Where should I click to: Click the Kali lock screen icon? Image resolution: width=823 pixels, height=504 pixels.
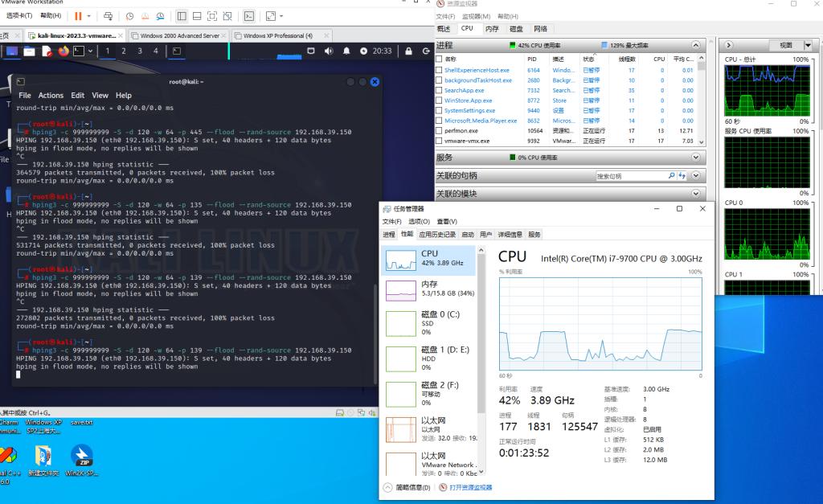[x=408, y=51]
